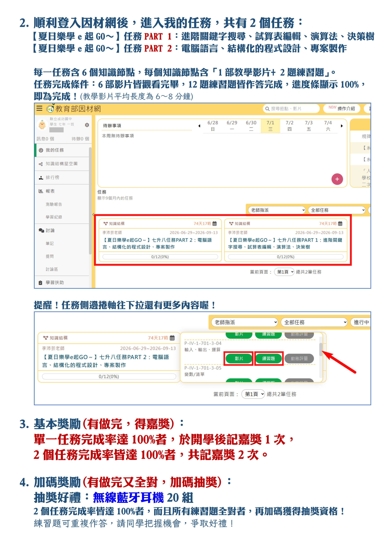Open 知識結構星空圖 in sidebar
Image resolution: width=392 pixels, height=554 pixels.
[62, 164]
